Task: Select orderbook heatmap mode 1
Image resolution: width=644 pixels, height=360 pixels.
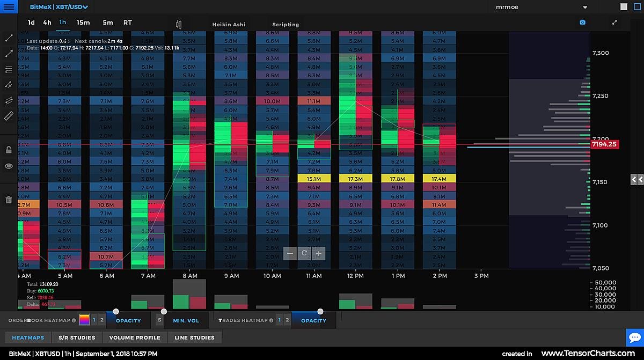Action: (94, 320)
